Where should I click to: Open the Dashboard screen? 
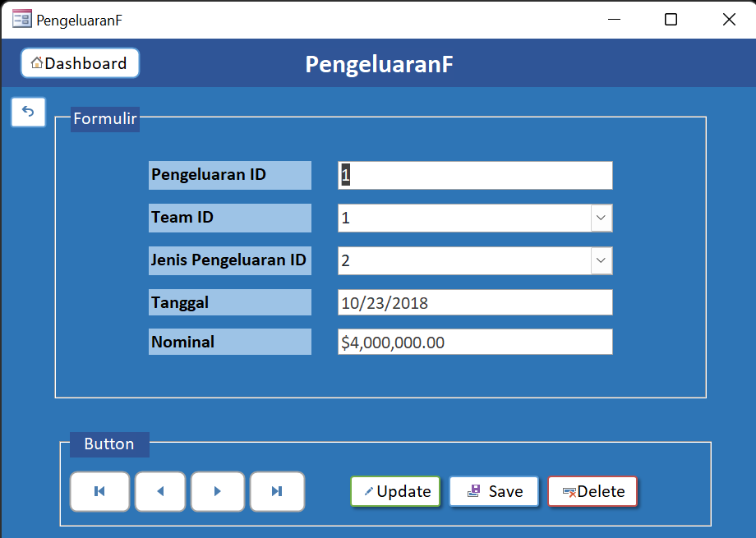(80, 62)
